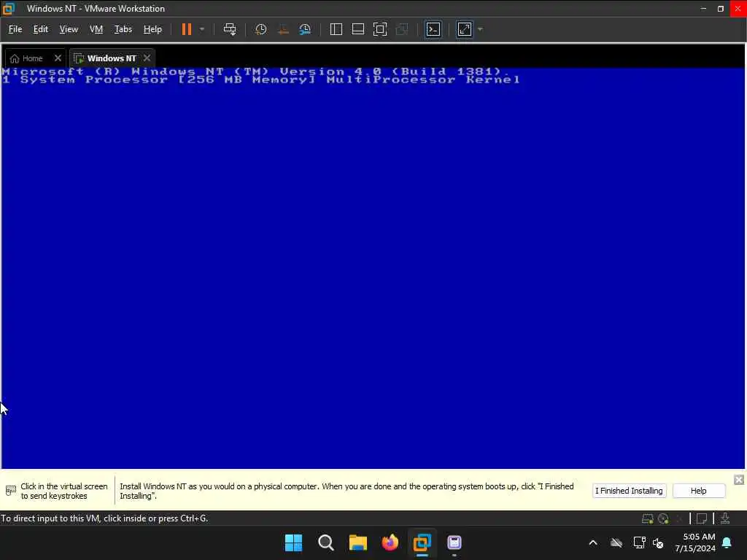Click the keyboard icon in hint bar
The height and width of the screenshot is (560, 747).
pos(10,490)
